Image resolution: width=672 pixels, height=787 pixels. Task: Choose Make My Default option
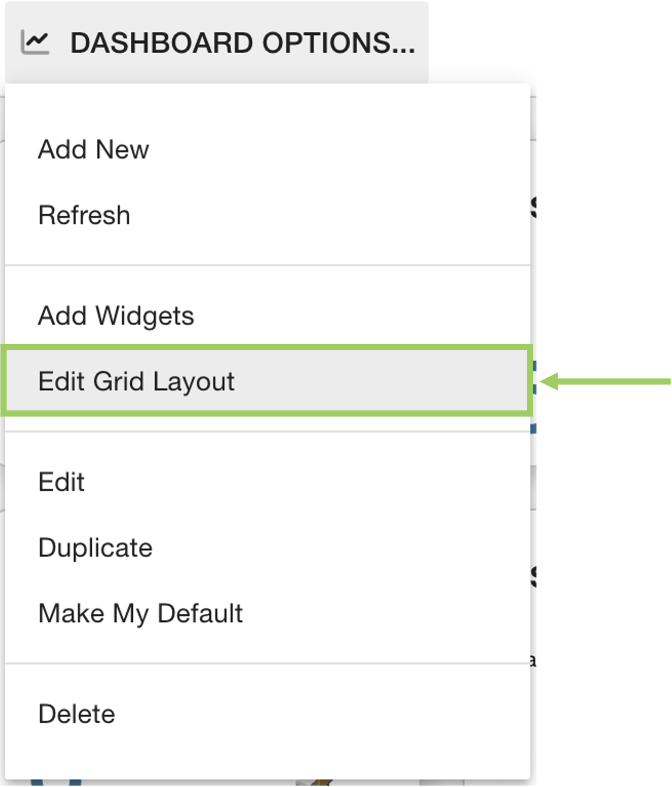pos(140,613)
